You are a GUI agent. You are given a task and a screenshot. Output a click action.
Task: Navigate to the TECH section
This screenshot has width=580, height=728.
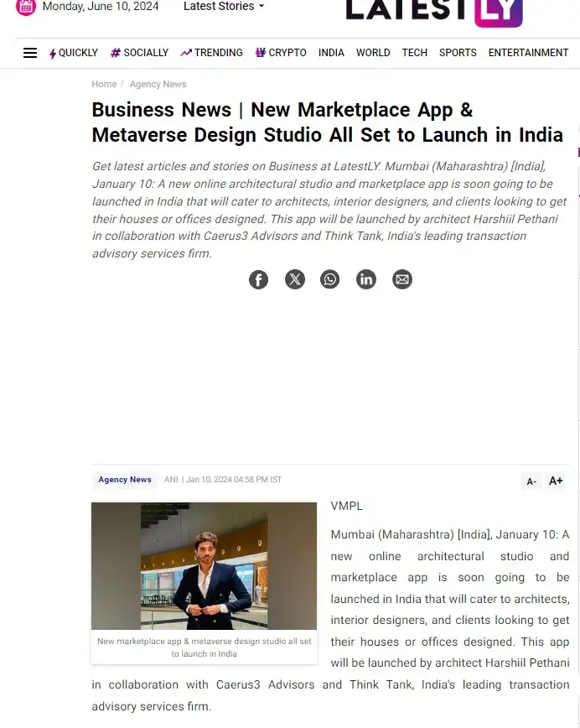[414, 53]
